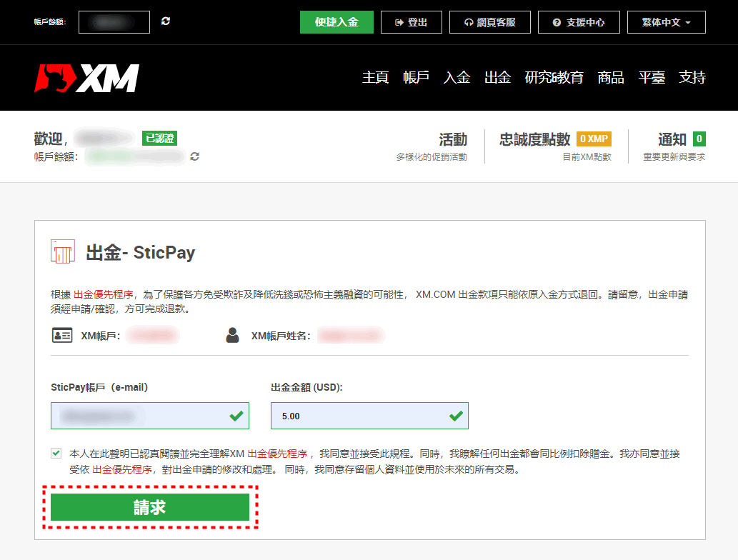Open the 主頁 menu
This screenshot has width=738, height=560.
[x=375, y=77]
